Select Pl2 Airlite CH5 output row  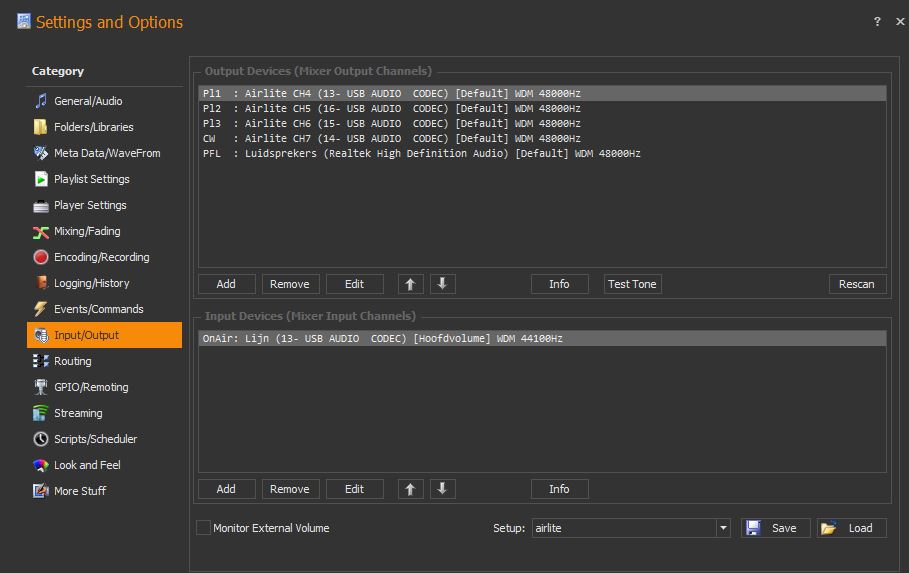click(x=542, y=108)
